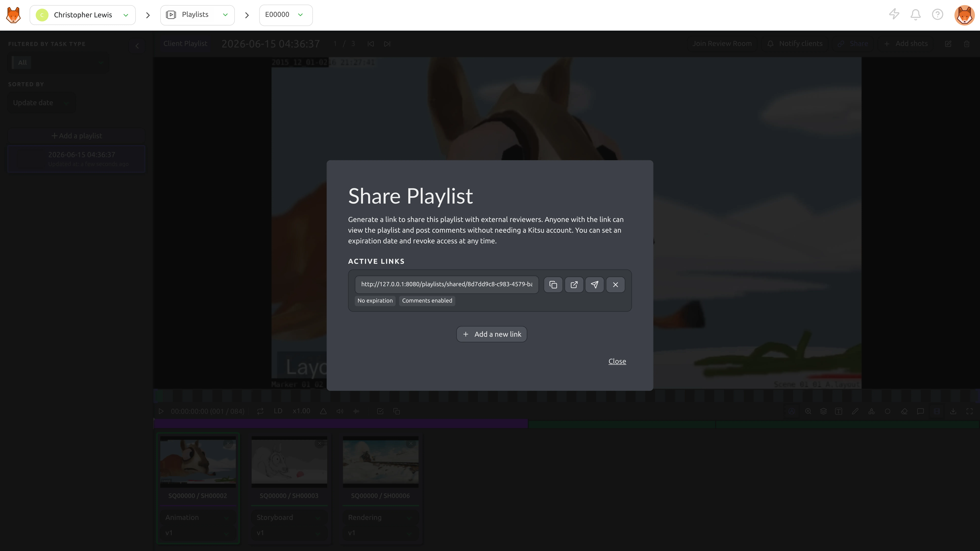Toggle comments panel speech bubble icon
The image size is (980, 551).
point(920,411)
